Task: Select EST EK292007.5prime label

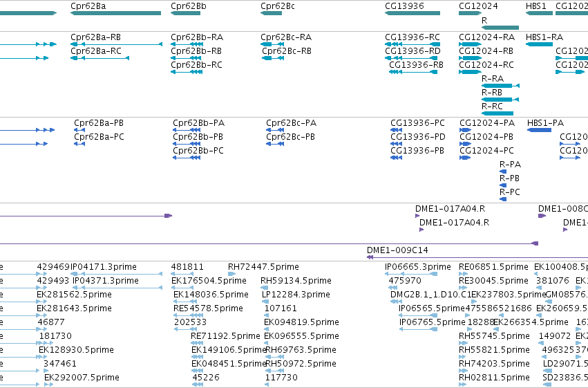Action: 82,378
